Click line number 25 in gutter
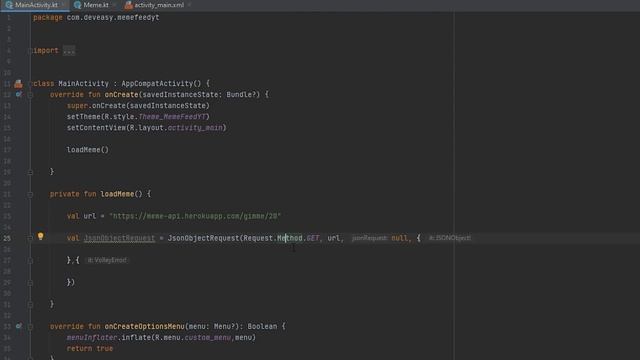 point(7,238)
